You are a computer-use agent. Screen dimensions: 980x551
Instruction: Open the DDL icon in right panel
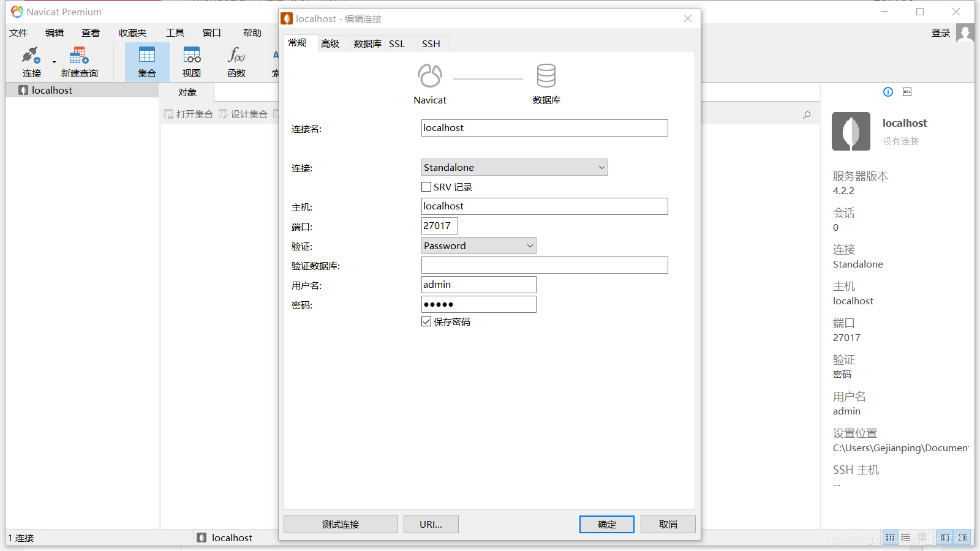(x=907, y=92)
